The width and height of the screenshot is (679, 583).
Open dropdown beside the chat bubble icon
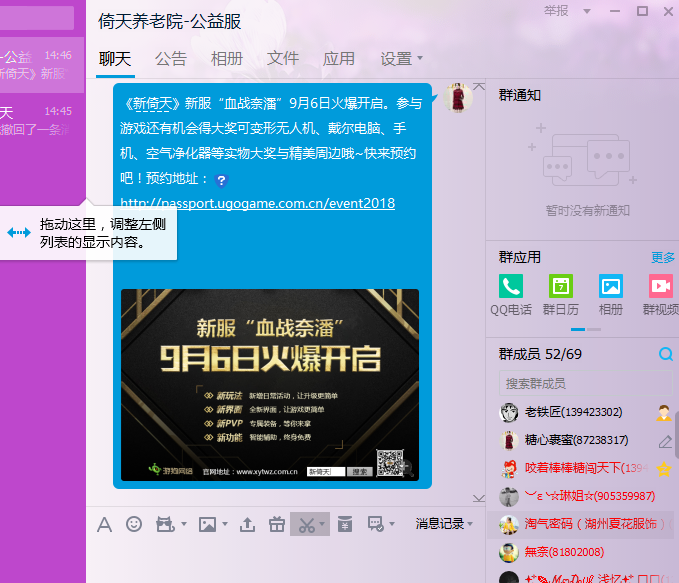pos(392,524)
